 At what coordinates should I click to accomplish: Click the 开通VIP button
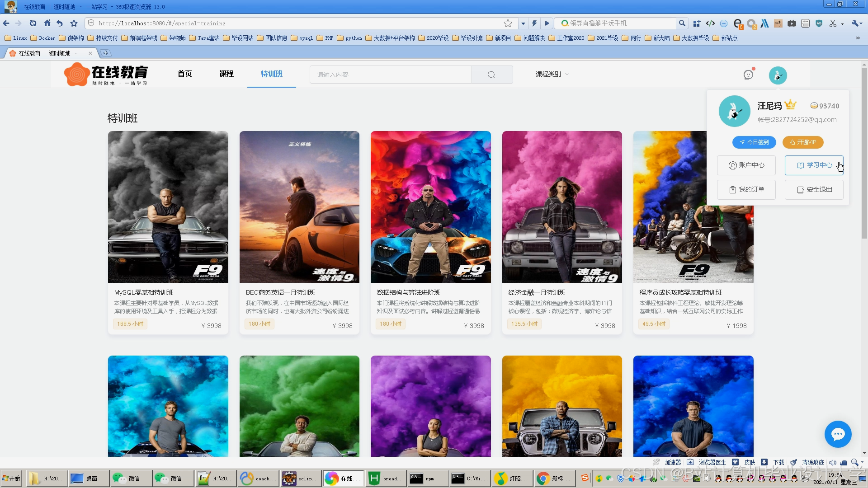pyautogui.click(x=803, y=142)
